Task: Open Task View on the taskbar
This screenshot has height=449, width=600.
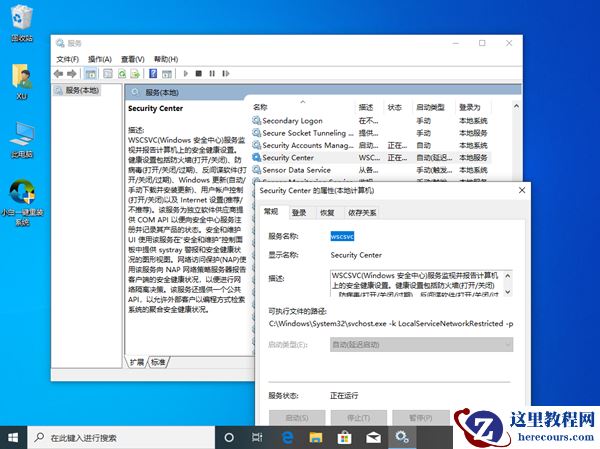Action: [258, 438]
